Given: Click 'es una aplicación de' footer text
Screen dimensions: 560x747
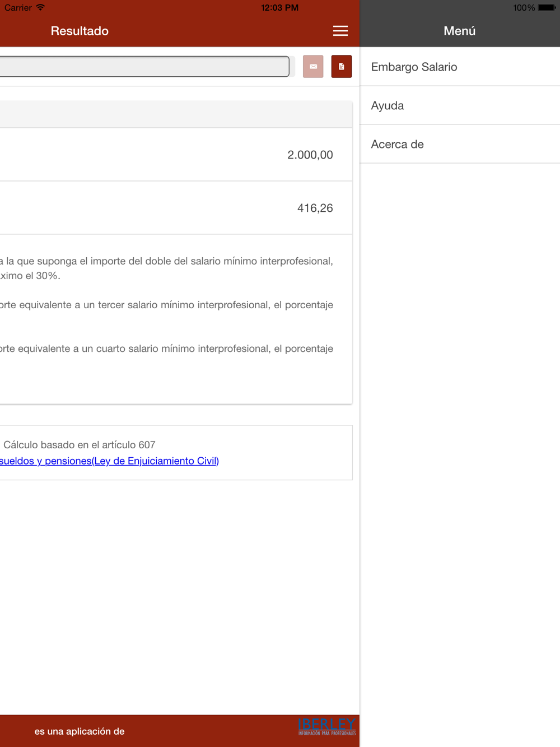Looking at the screenshot, I should (80, 731).
